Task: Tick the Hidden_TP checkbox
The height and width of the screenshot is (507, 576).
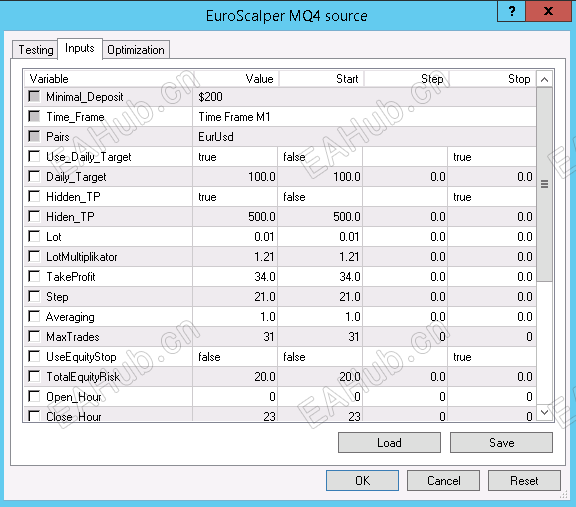Action: (x=34, y=197)
